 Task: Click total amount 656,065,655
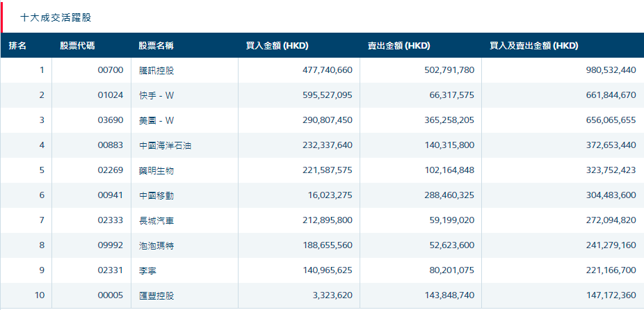(611, 120)
